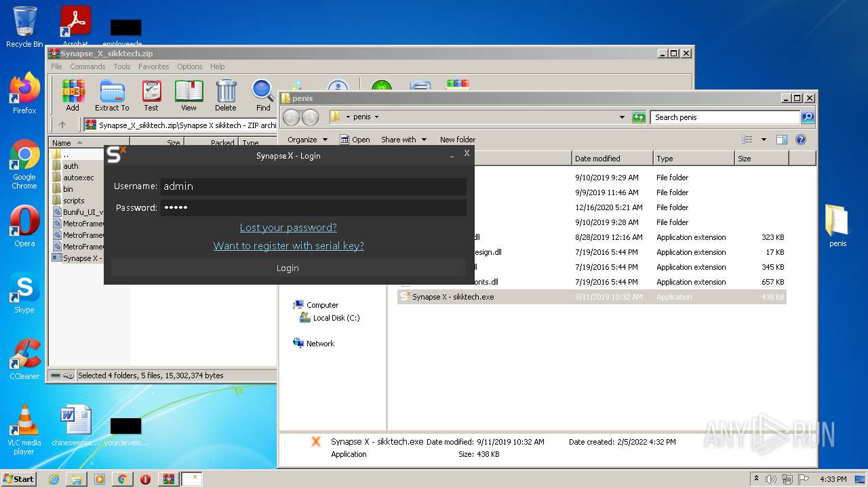Click Open button in Explorer toolbar
Viewport: 868px width, 488px height.
(355, 140)
